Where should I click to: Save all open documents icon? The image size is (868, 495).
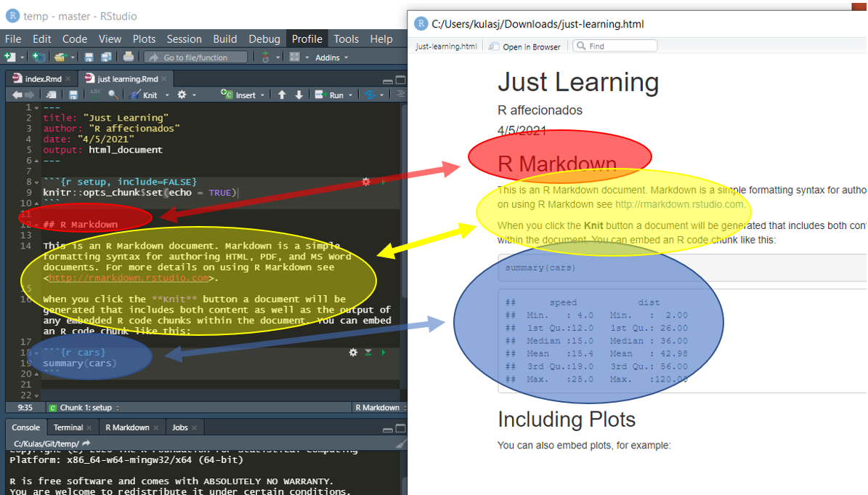tap(106, 57)
